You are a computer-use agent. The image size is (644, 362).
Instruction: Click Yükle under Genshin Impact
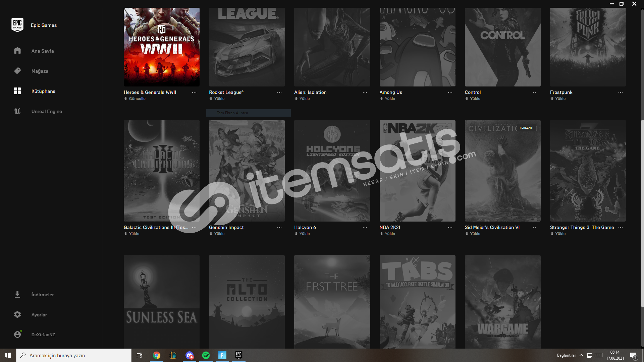tap(217, 234)
